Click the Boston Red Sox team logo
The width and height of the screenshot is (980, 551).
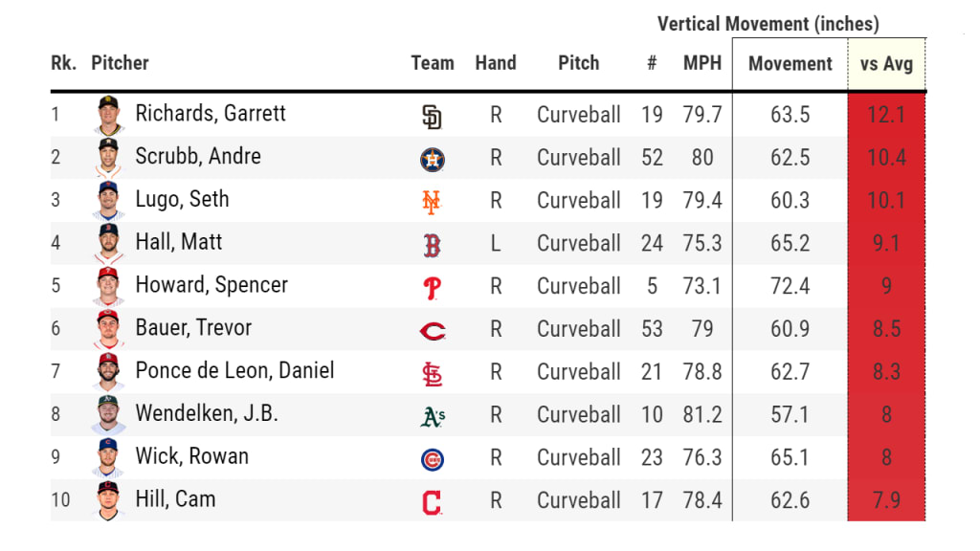coord(432,245)
